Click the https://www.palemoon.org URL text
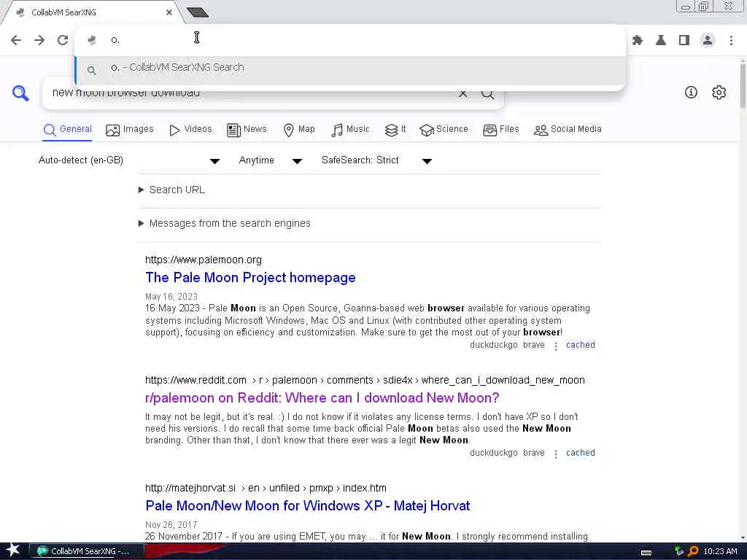Image resolution: width=747 pixels, height=560 pixels. point(204,260)
